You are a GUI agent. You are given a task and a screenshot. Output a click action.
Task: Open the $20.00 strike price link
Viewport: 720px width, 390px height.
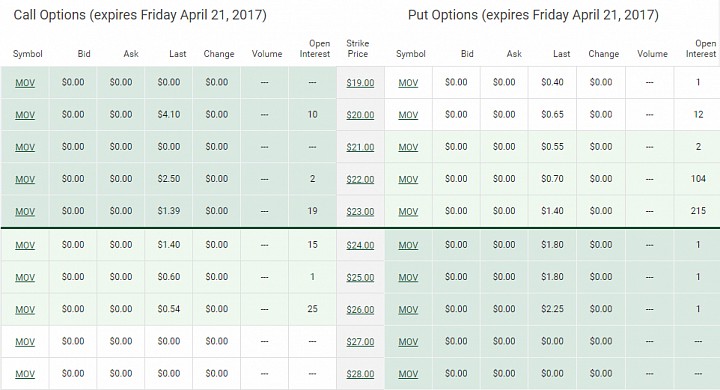click(360, 115)
